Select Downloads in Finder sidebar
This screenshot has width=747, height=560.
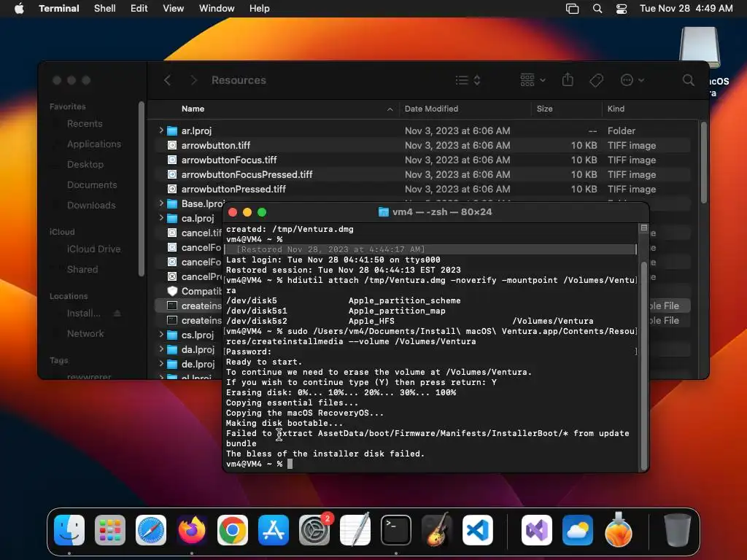click(x=91, y=205)
